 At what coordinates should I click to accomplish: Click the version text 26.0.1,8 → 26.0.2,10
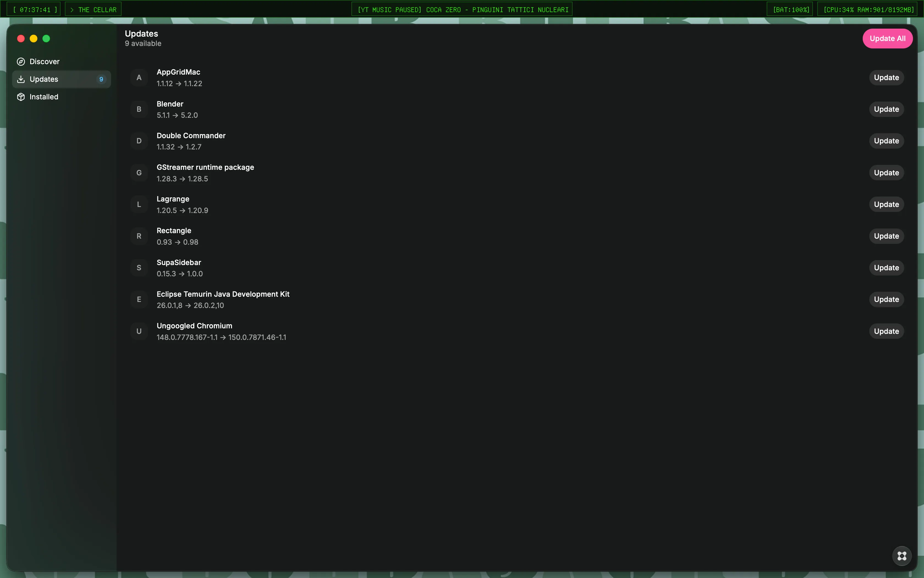click(190, 306)
